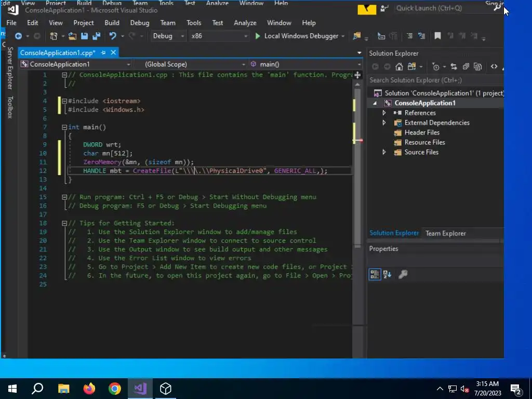
Task: Switch to the Team Explorer tab
Action: point(445,233)
